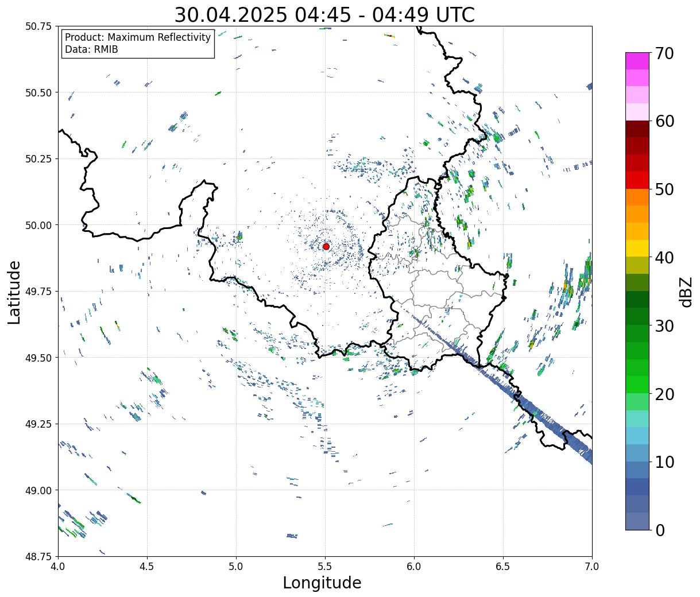This screenshot has width=700, height=597.
Task: Click the colorbar tick label 10
Action: pyautogui.click(x=664, y=462)
